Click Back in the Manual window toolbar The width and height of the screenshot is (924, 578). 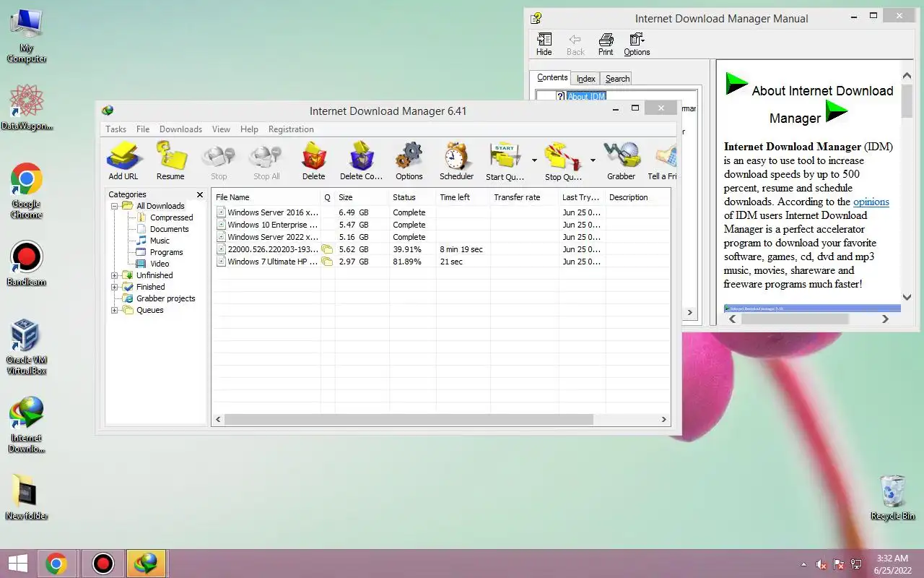click(575, 44)
